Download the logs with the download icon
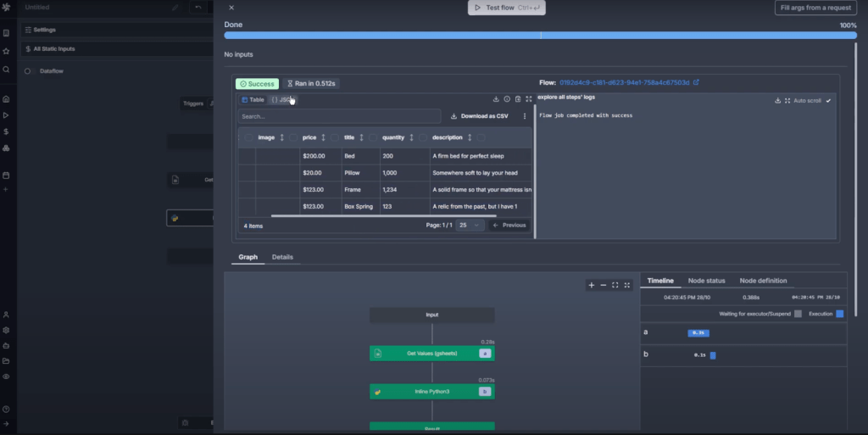 coord(777,101)
